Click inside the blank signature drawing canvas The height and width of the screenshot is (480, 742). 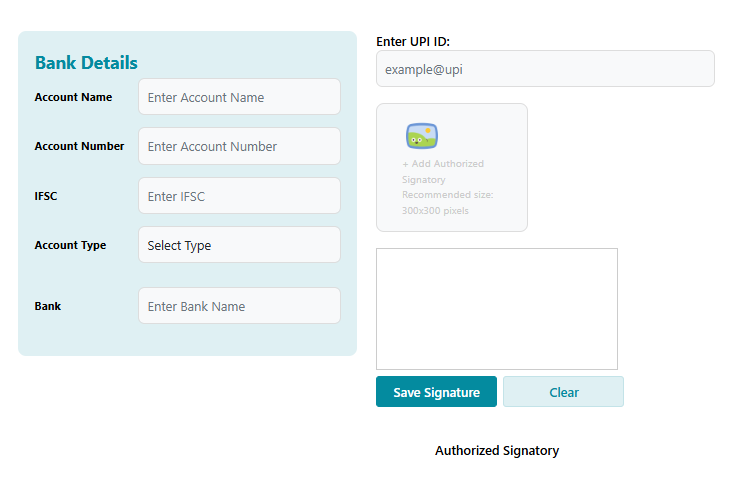[496, 309]
